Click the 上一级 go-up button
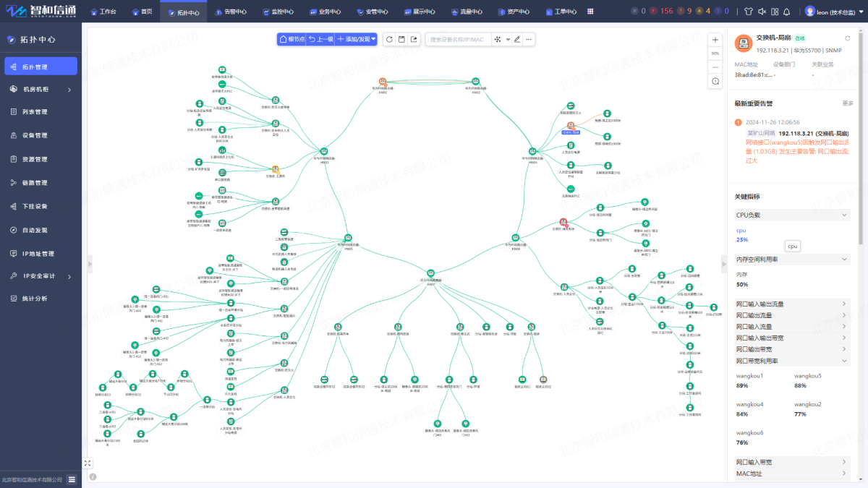 (320, 39)
